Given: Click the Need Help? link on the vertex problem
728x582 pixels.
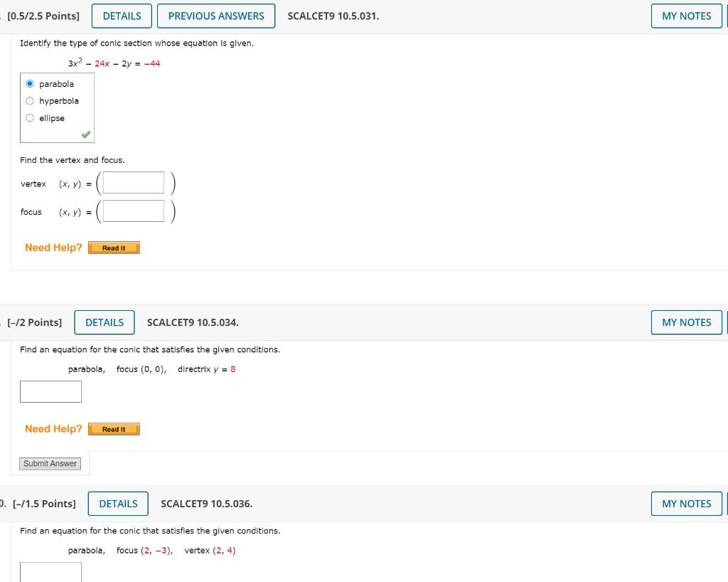Looking at the screenshot, I should coord(53,247).
